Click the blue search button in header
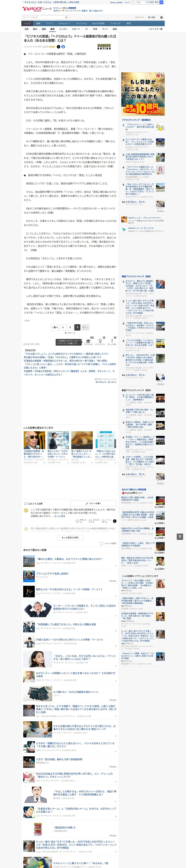The width and height of the screenshot is (186, 868). 161,2
